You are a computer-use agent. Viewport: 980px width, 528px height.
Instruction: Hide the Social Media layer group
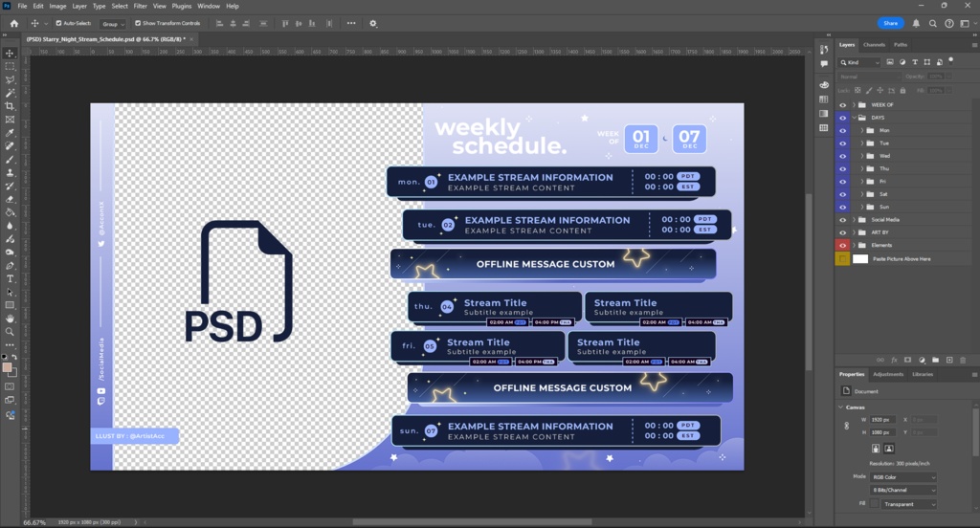point(842,220)
